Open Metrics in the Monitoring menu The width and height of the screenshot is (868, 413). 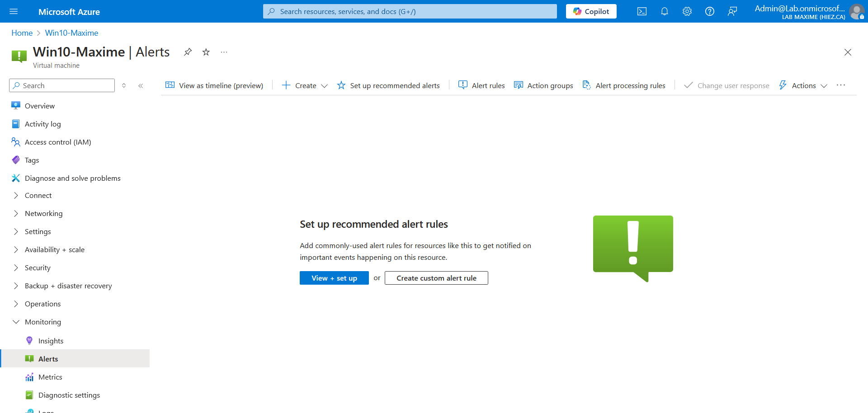[50, 377]
